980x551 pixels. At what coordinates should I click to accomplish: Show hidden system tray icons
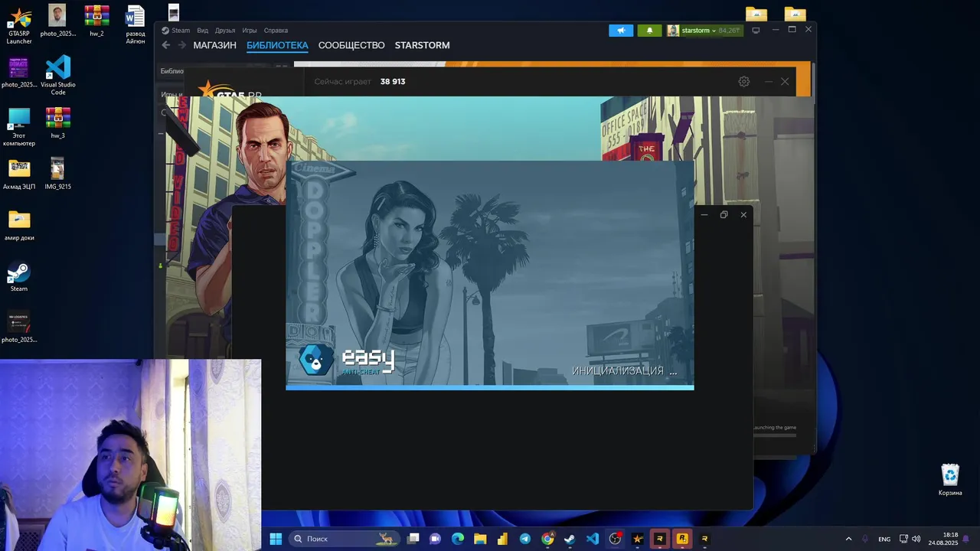pos(848,539)
